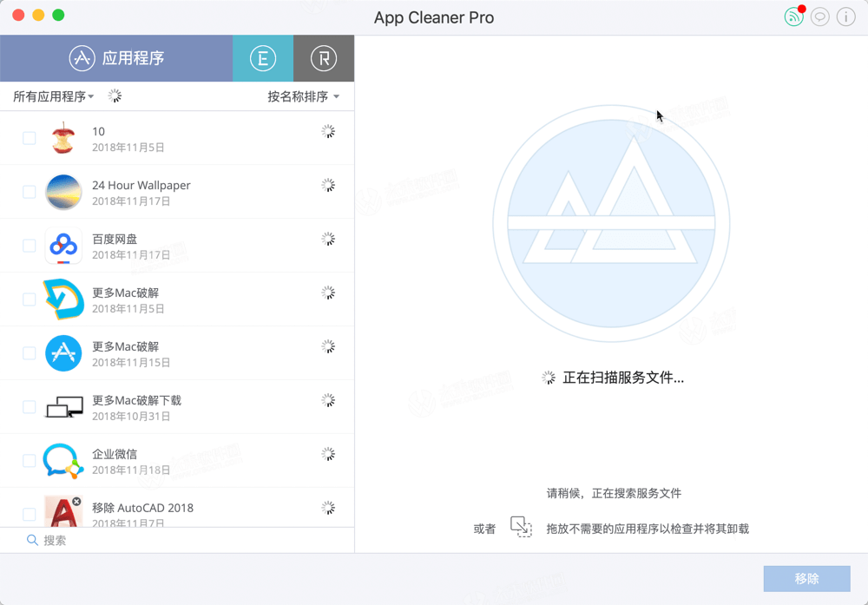Focus the 搜索 search field

point(177,540)
